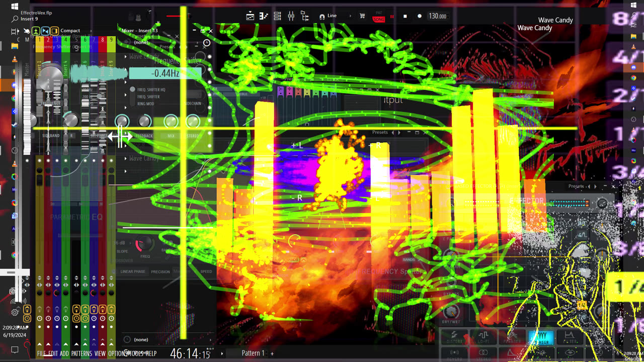Open File Explorer from left taskbar
Image resolution: width=644 pixels, height=362 pixels.
click(15, 46)
